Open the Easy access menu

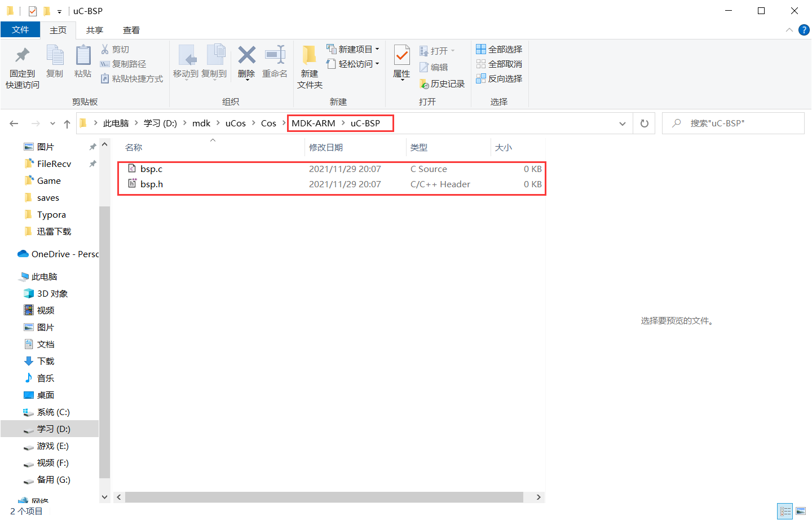353,64
